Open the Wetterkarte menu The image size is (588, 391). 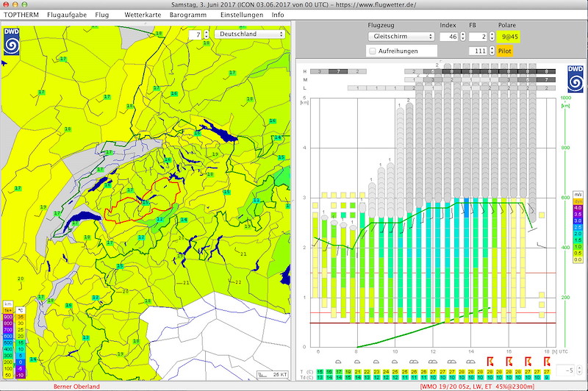(143, 15)
